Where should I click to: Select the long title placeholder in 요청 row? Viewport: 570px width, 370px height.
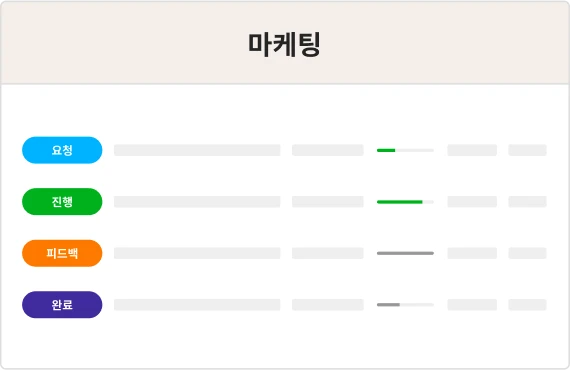coord(197,150)
